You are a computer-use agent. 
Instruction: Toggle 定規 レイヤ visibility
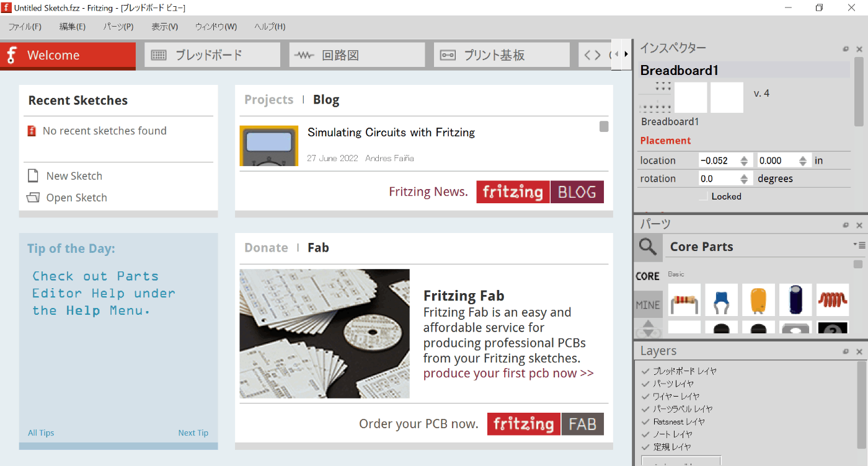pyautogui.click(x=645, y=447)
